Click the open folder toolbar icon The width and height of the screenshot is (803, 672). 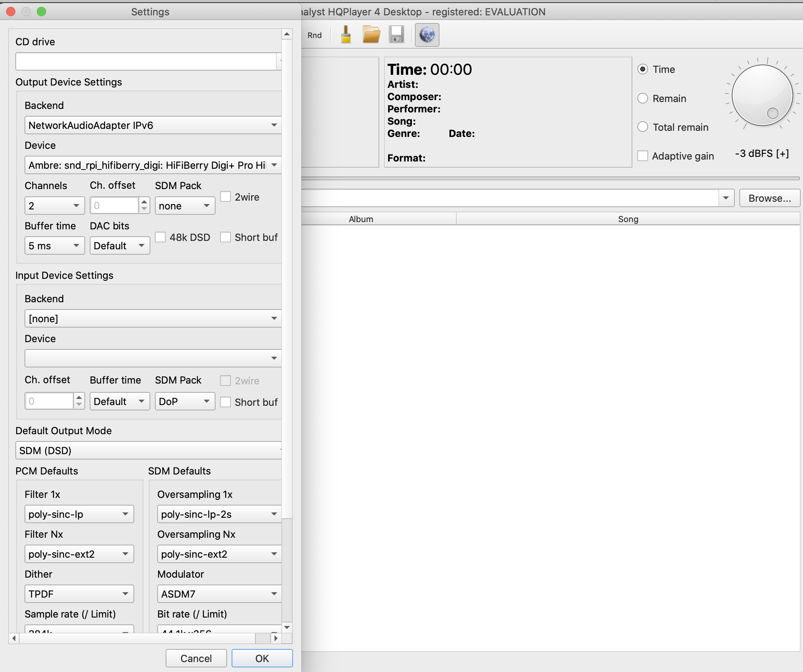pos(371,35)
